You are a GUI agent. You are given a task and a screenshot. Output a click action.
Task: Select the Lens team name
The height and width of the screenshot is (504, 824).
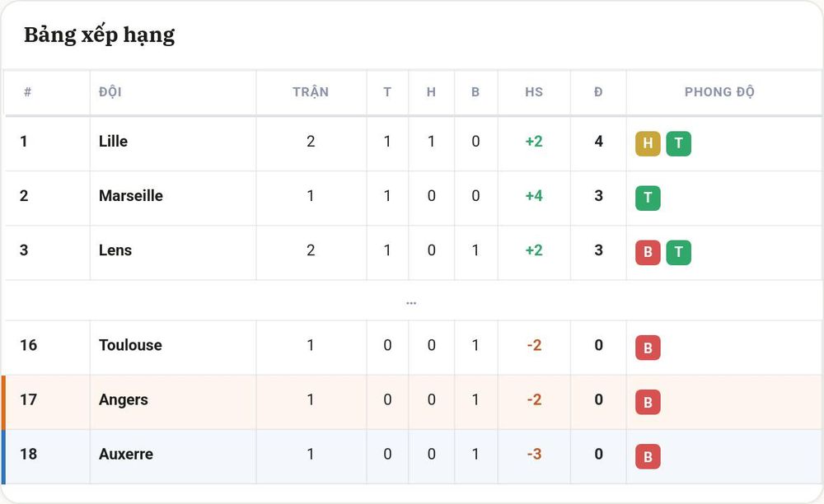click(115, 250)
